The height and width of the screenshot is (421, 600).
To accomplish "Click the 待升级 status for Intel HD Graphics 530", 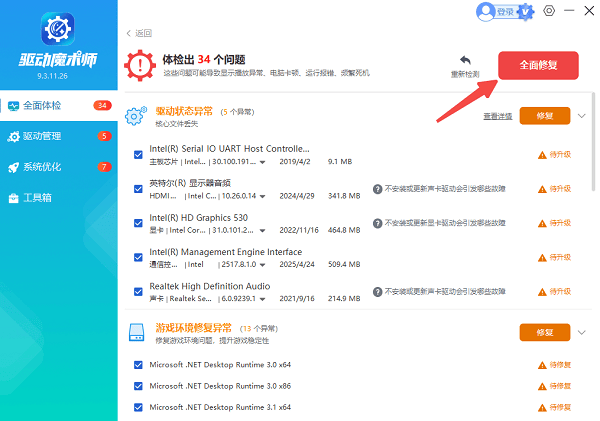I will [x=560, y=223].
